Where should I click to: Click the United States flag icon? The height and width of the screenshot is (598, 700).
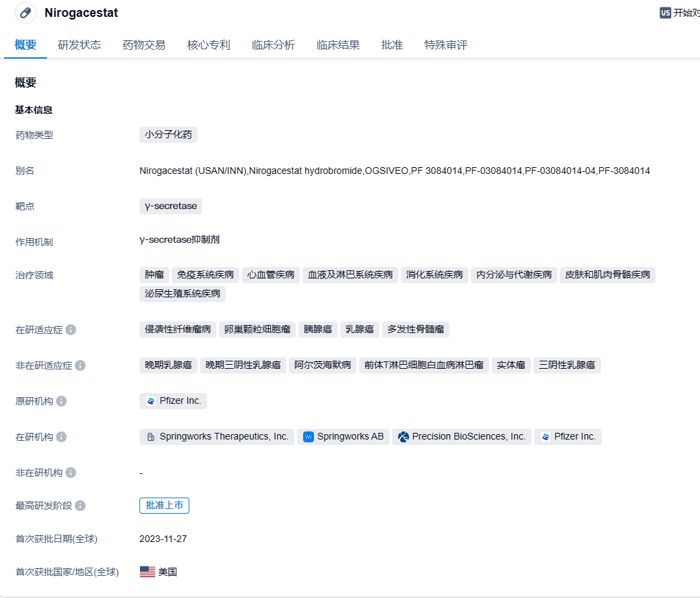tap(148, 572)
